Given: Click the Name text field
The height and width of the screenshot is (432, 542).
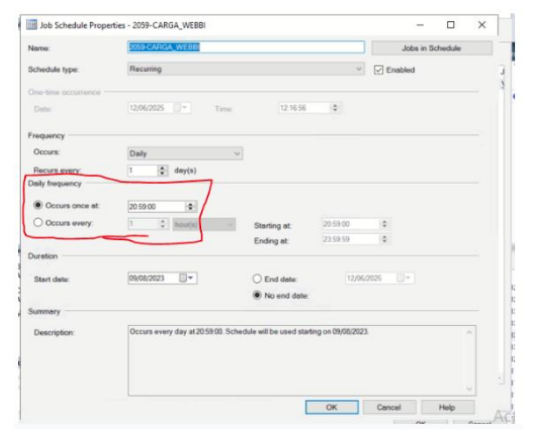Looking at the screenshot, I should (x=246, y=47).
